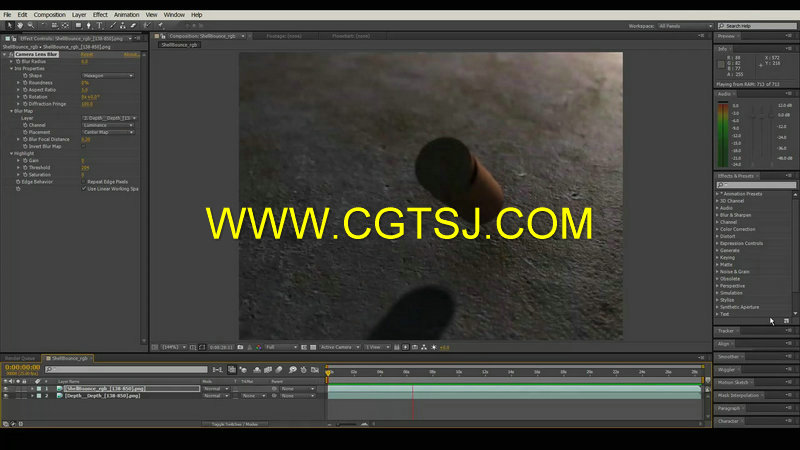Viewport: 800px width, 450px height.
Task: Uncheck Use Linear Working Space
Action: pos(84,189)
